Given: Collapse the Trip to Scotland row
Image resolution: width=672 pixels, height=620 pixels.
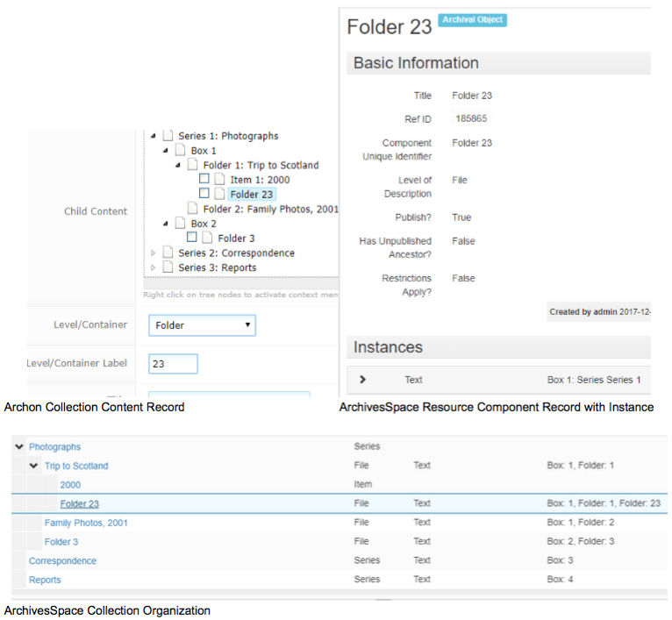Looking at the screenshot, I should pos(34,466).
